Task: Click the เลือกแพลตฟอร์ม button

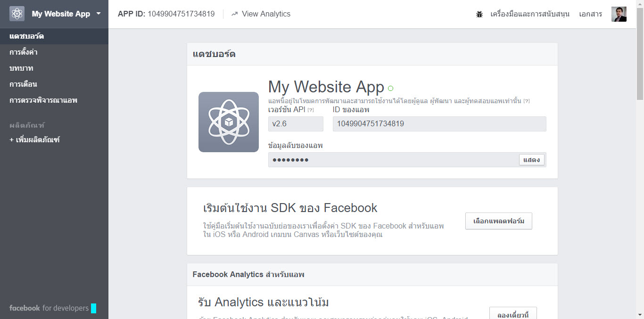Action: point(499,221)
